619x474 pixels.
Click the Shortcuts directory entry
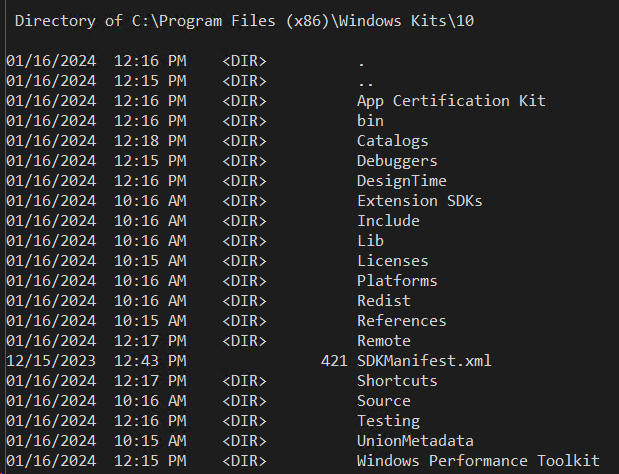point(397,381)
